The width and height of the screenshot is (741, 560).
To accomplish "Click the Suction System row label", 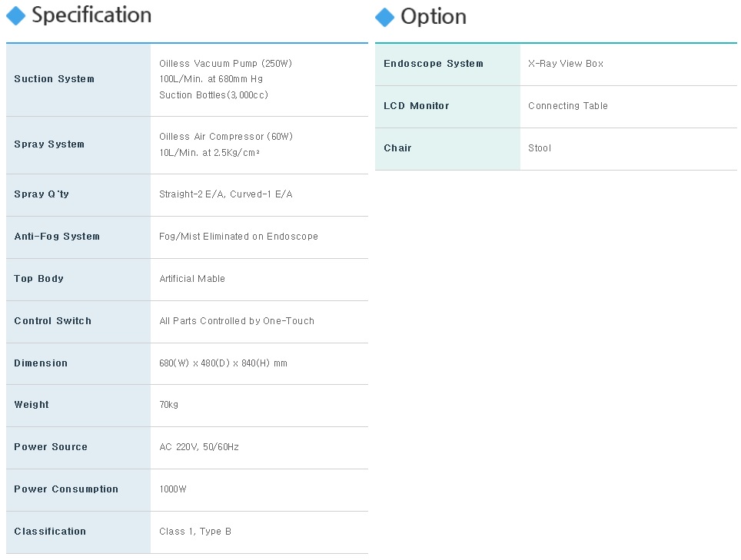I will coord(54,79).
